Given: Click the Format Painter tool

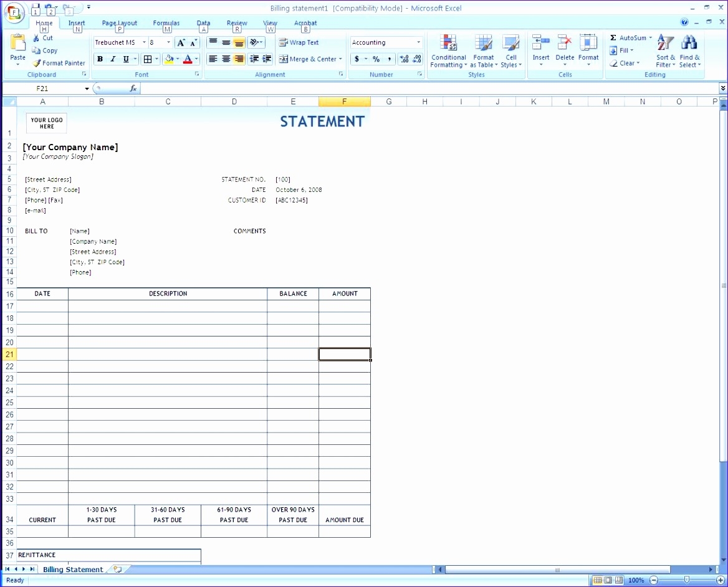Looking at the screenshot, I should tap(59, 63).
